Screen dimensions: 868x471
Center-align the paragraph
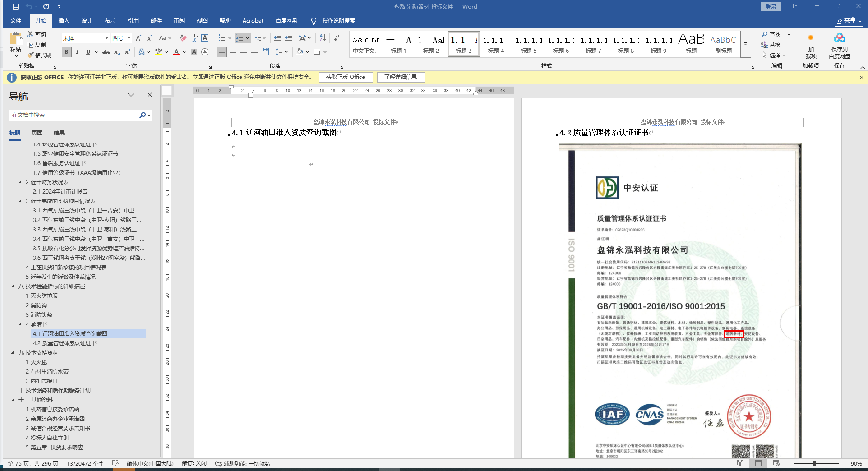pos(233,52)
